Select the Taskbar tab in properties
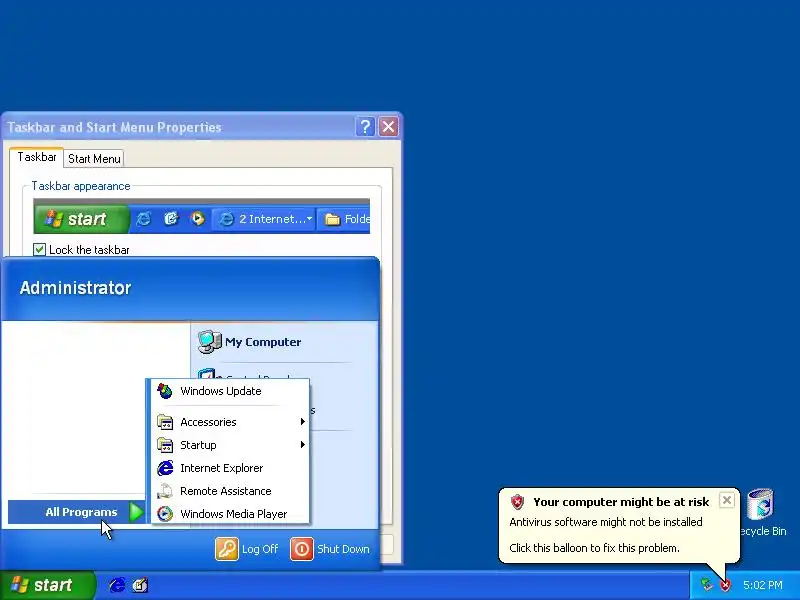The height and width of the screenshot is (600, 800). [37, 157]
